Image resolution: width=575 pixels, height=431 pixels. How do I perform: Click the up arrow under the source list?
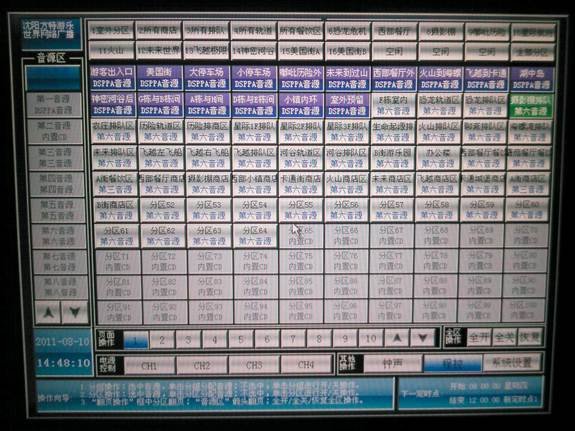click(x=48, y=313)
